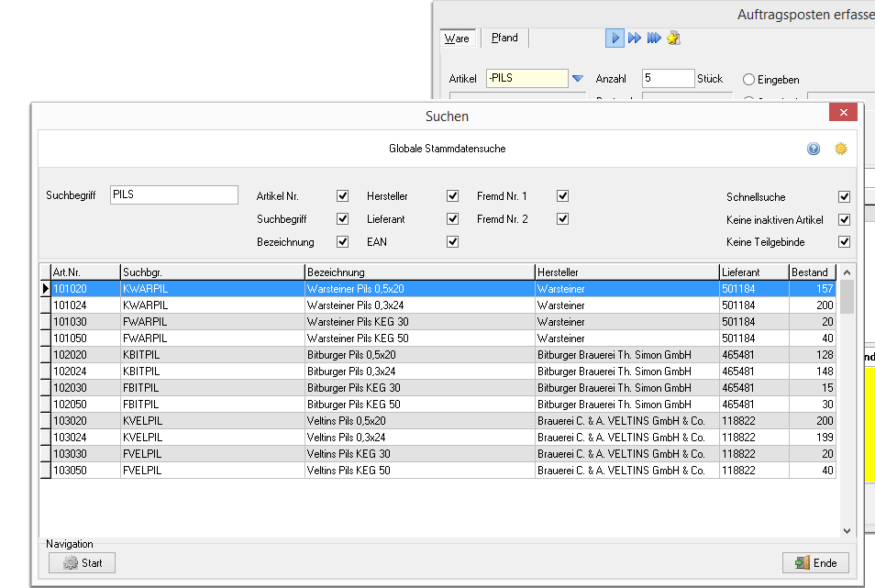
Task: Click the results list scroll down arrow
Action: point(847,531)
